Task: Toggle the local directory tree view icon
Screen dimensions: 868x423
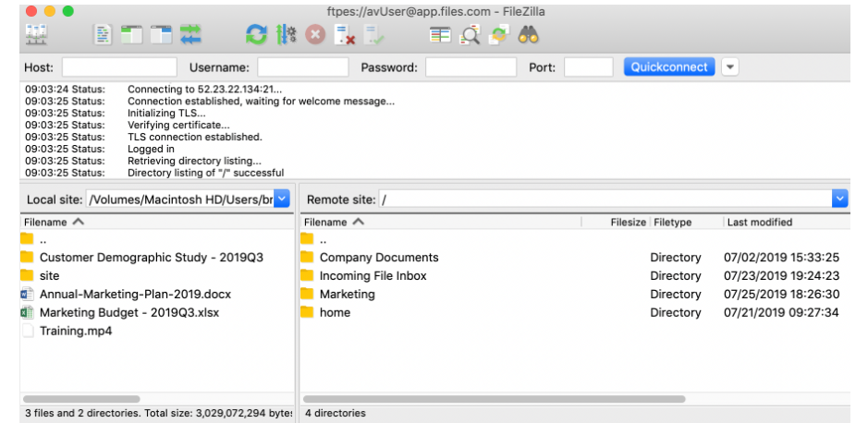Action: (x=132, y=35)
